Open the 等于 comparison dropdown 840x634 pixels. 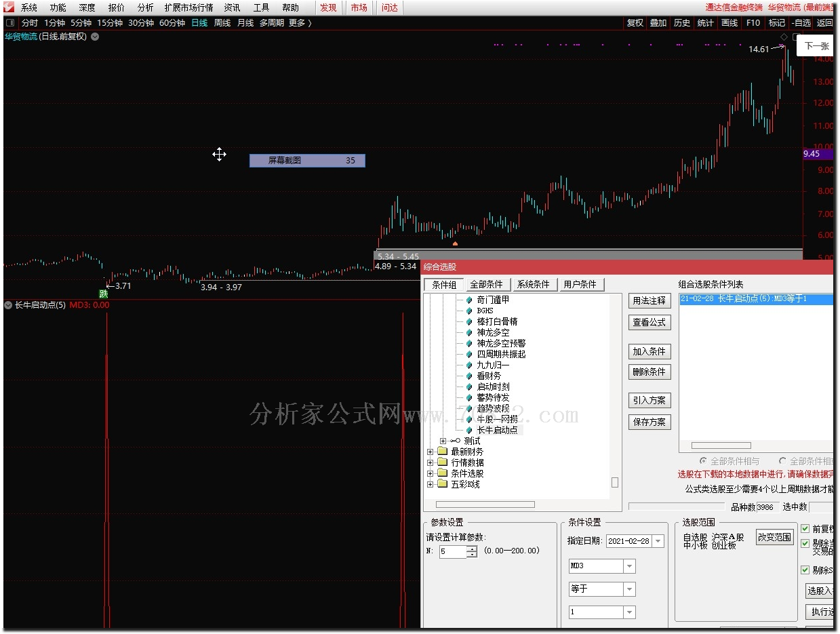(x=630, y=589)
